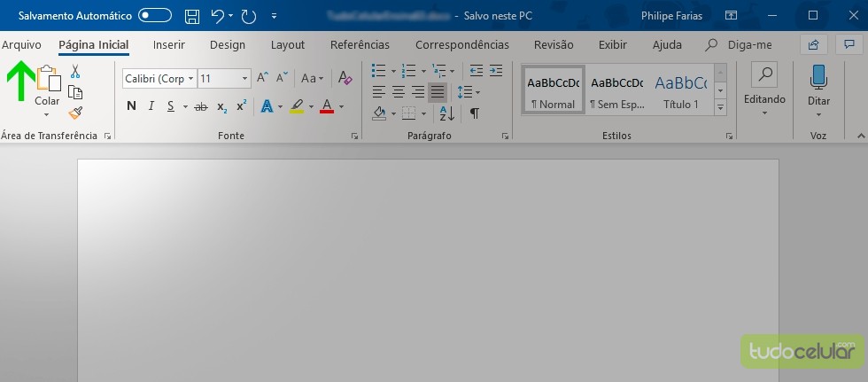Screen dimensions: 868x382
Task: Apply the Título 1 style
Action: click(x=680, y=90)
